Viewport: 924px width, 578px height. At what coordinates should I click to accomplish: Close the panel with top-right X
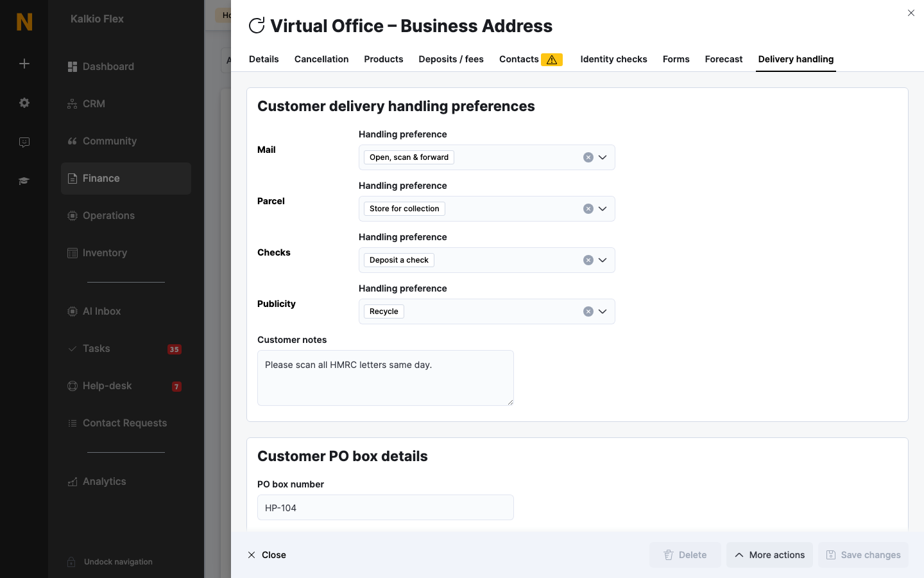(x=911, y=13)
